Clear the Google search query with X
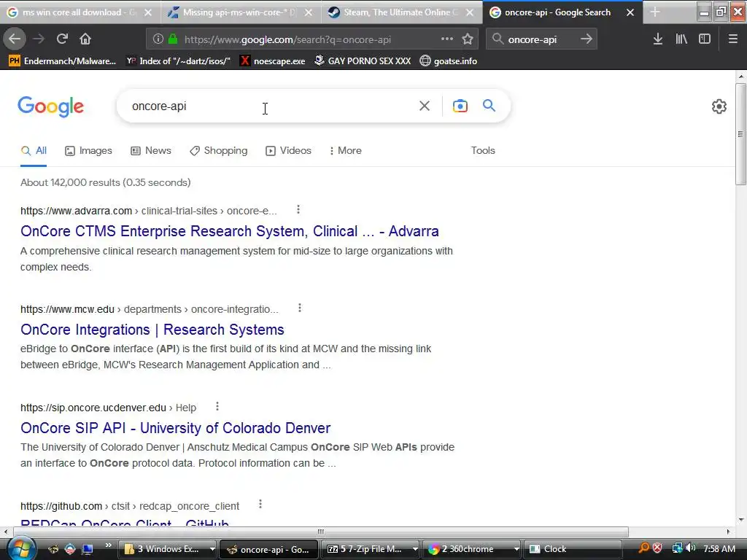747x560 pixels. coord(425,106)
